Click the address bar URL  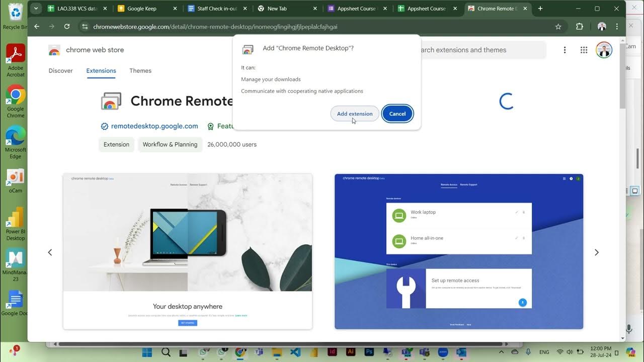point(215,27)
